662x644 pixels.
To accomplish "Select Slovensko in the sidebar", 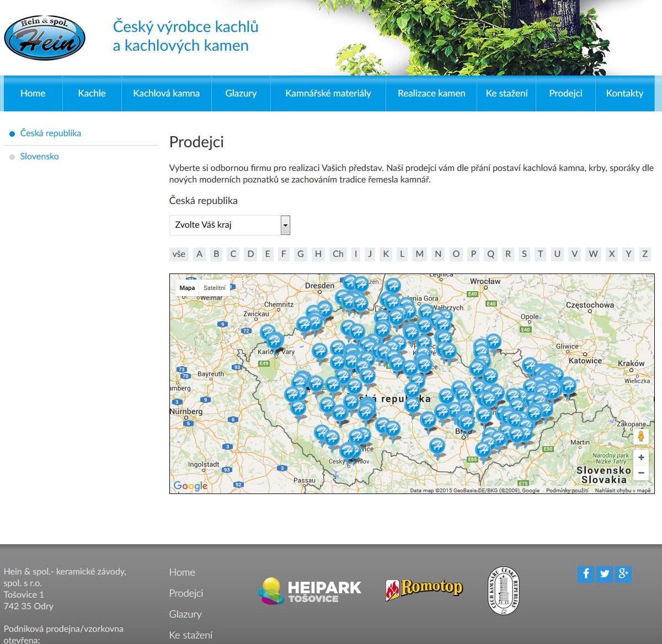I will tap(39, 157).
